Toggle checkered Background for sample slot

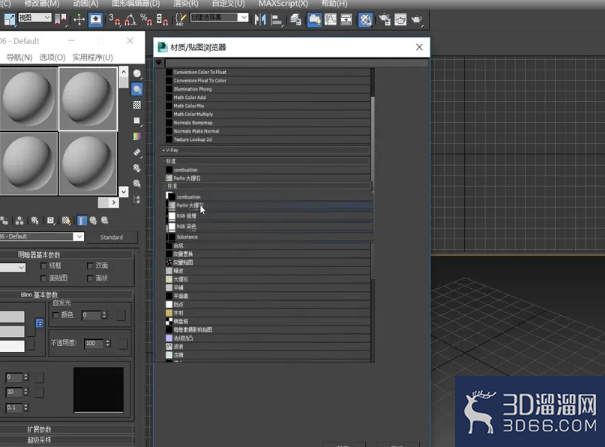pos(137,105)
